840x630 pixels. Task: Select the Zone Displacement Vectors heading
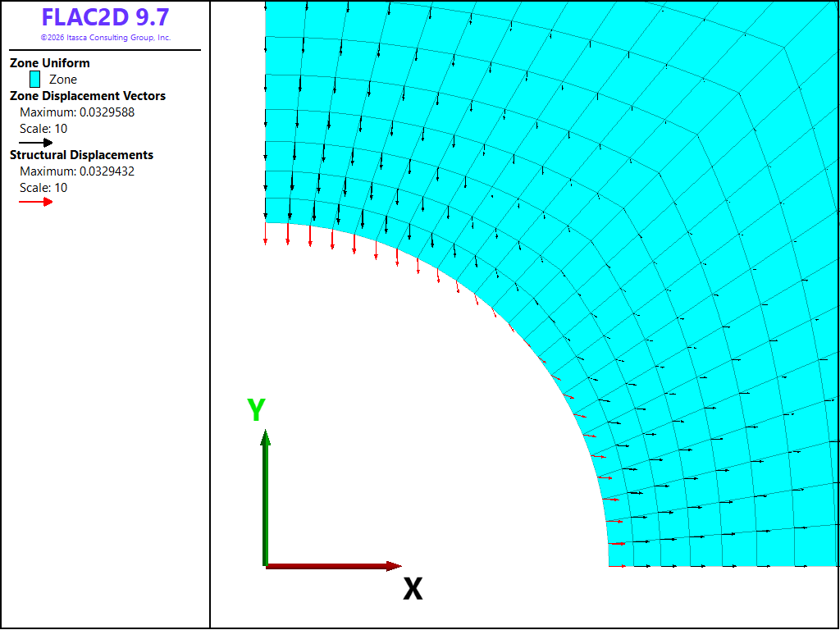[88, 96]
